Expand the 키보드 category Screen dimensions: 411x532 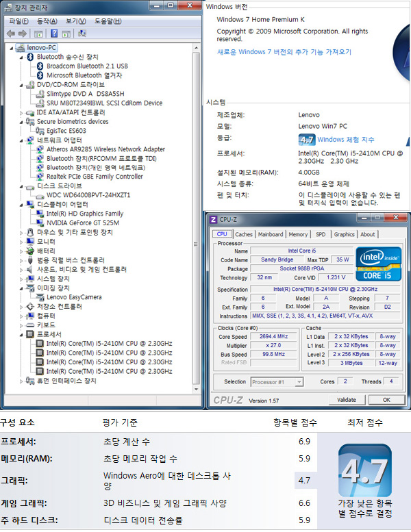[21, 325]
